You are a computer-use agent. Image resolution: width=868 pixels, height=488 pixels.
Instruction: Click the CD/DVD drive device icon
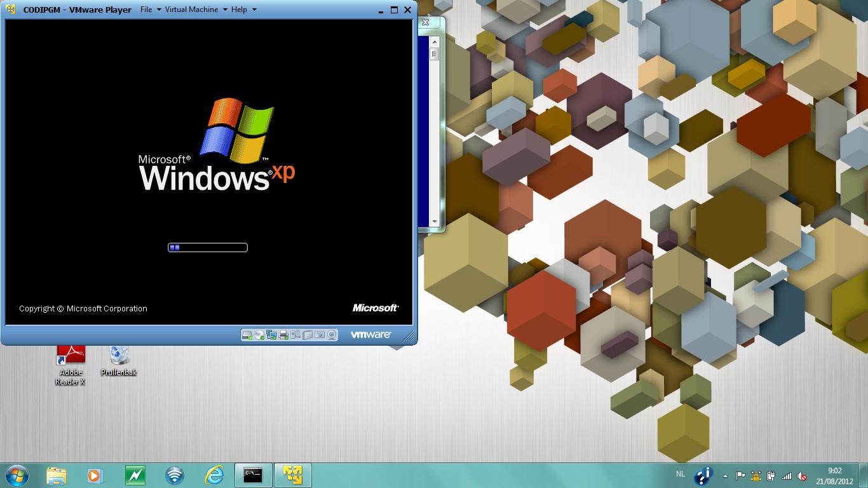coord(259,335)
